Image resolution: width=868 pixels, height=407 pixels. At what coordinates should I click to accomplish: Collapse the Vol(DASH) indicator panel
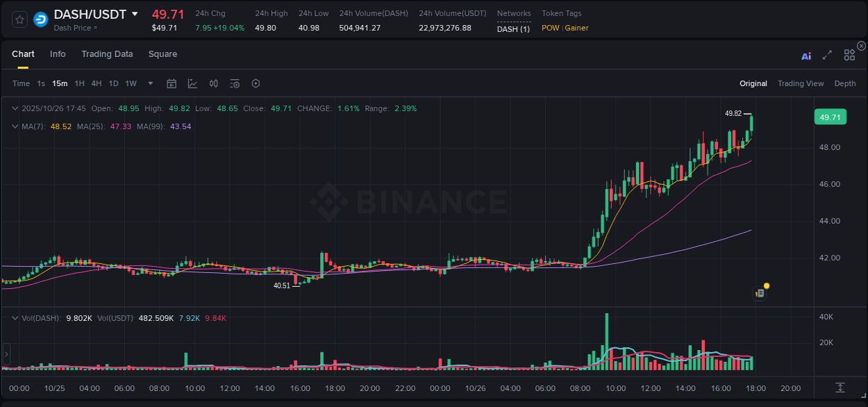(14, 317)
